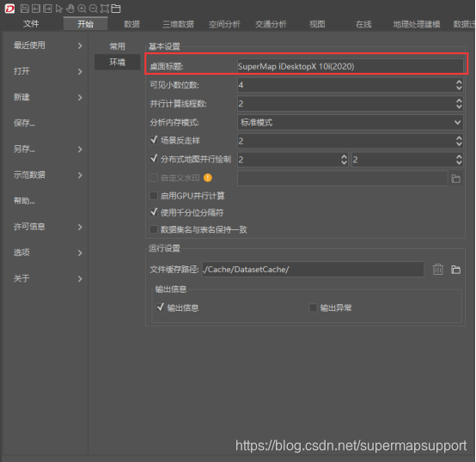This screenshot has height=462, width=476.
Task: Expand the 示范数据 submenu arrow
Action: 80,175
